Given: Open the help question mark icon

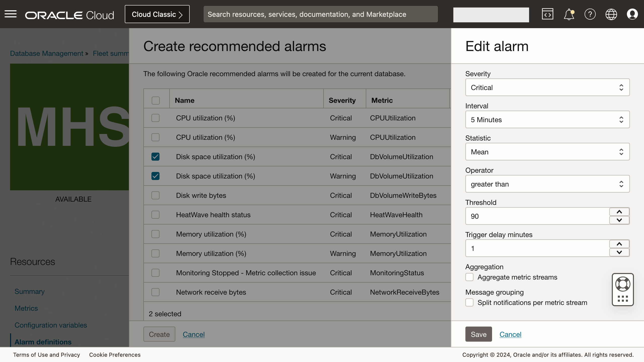Looking at the screenshot, I should coord(590,14).
